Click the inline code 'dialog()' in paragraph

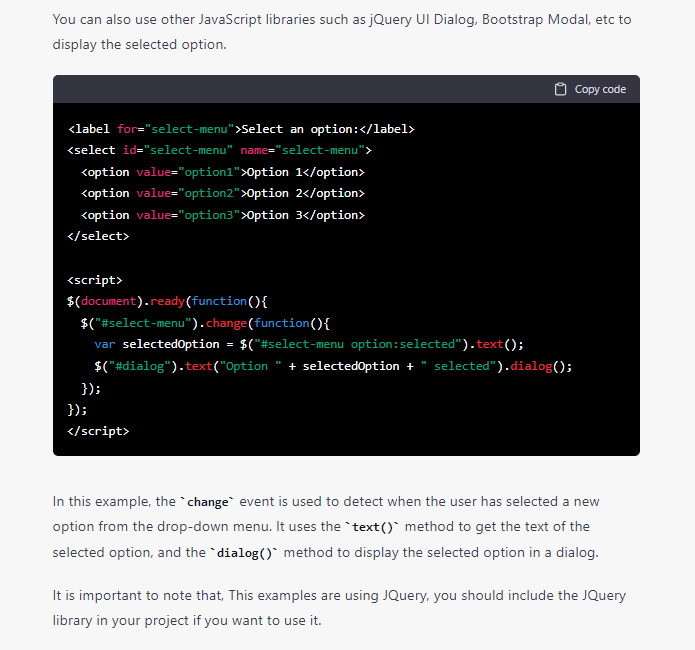click(x=244, y=553)
